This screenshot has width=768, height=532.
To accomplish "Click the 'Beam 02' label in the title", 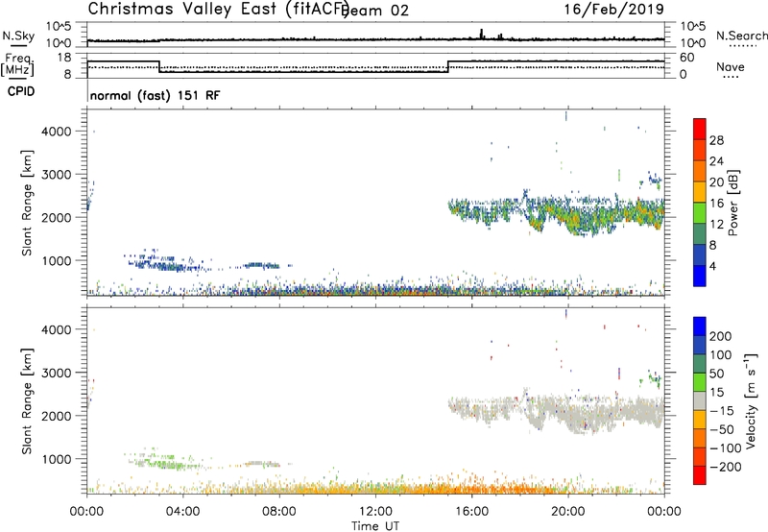I will click(375, 11).
